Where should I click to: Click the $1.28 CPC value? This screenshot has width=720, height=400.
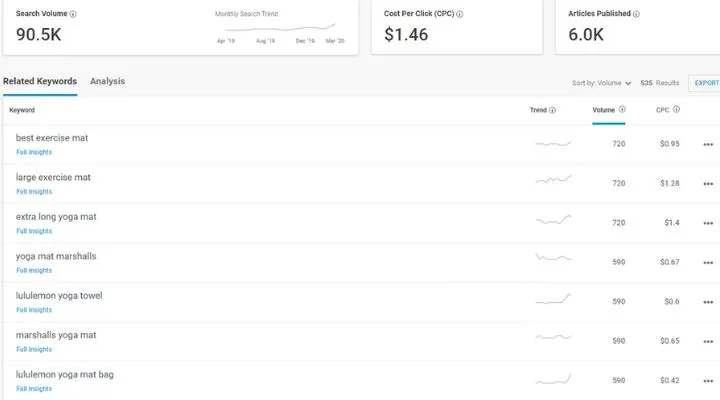coord(669,184)
